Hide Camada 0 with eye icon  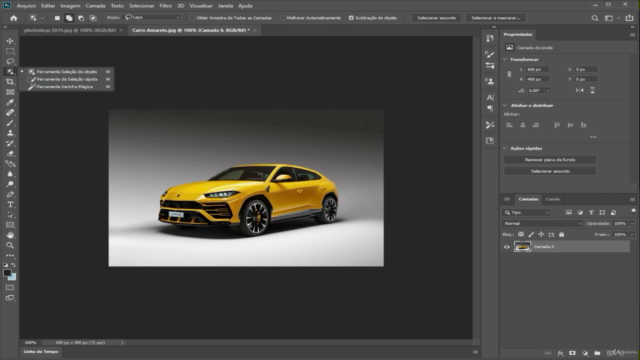507,247
